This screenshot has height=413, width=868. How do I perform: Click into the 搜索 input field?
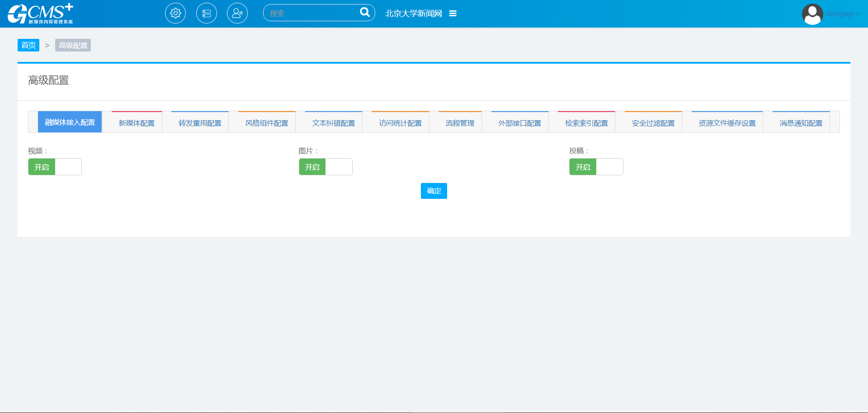[312, 13]
